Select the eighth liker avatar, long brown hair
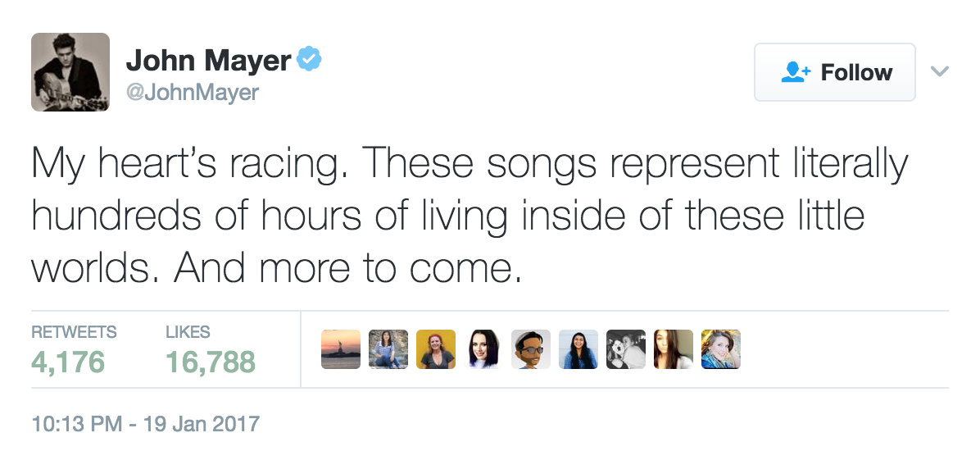 point(674,349)
